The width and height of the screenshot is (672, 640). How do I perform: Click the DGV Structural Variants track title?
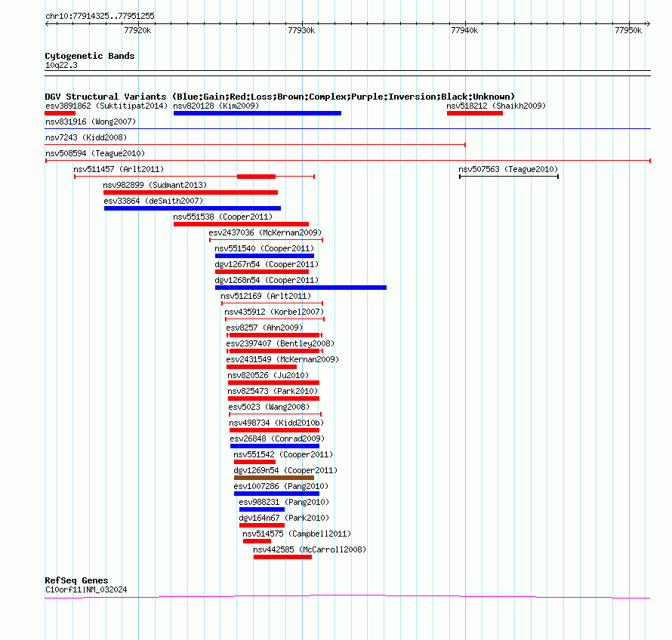(x=280, y=97)
